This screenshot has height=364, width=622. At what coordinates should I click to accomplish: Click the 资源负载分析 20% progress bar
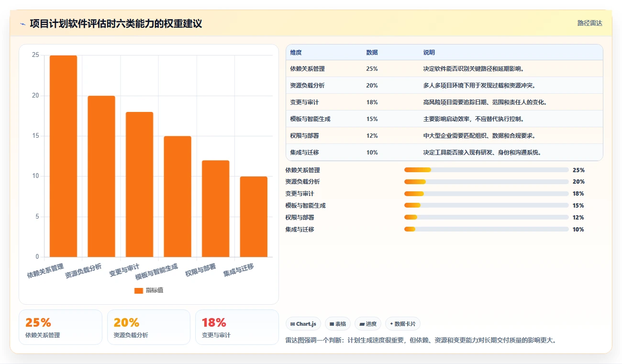(487, 182)
